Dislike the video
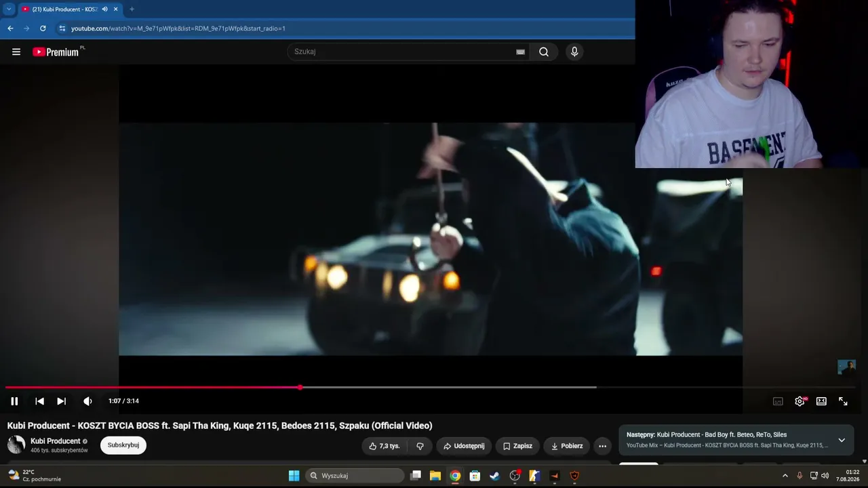This screenshot has height=488, width=868. pos(420,446)
